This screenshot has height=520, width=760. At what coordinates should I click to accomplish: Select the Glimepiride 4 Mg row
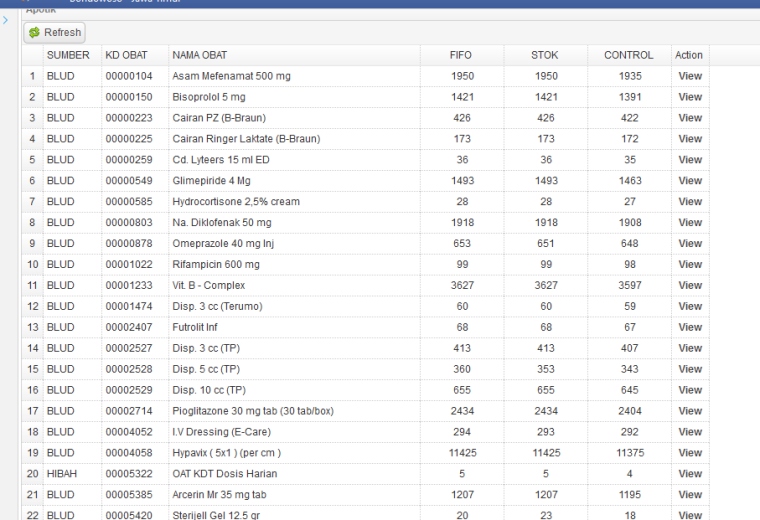(365, 181)
